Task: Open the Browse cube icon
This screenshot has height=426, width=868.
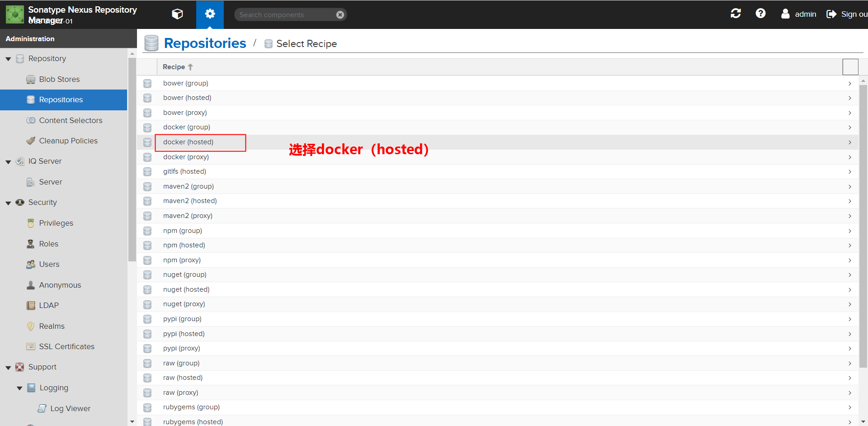Action: click(177, 14)
